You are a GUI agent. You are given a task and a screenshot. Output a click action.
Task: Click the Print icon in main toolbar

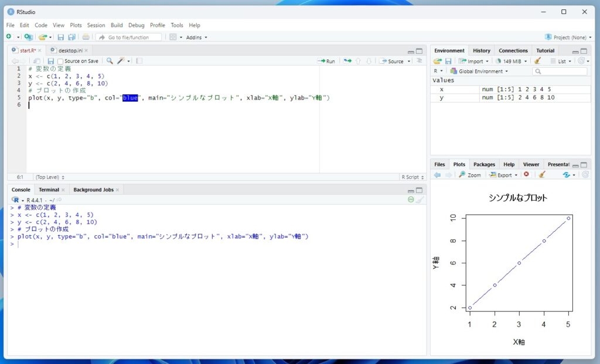click(x=86, y=37)
